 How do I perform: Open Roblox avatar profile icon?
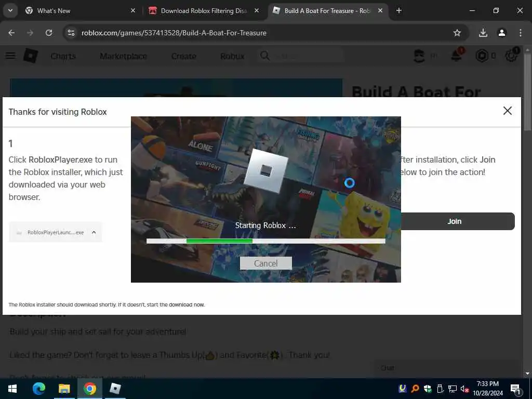[419, 56]
